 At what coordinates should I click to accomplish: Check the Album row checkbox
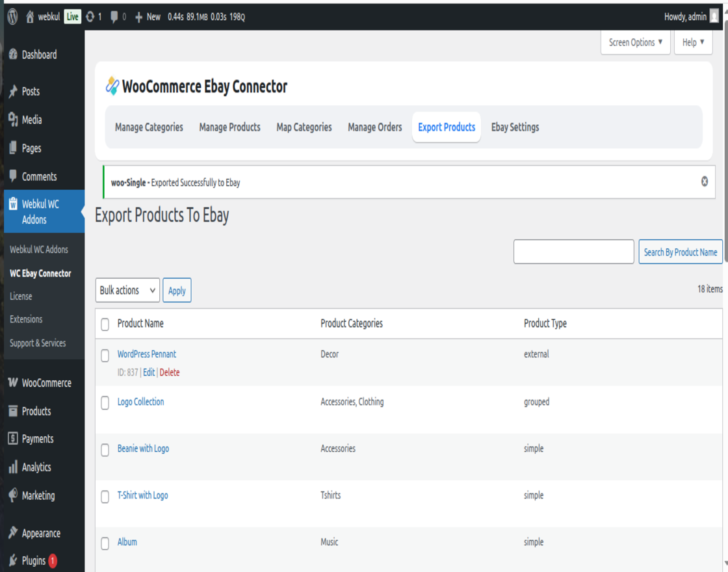pos(105,543)
